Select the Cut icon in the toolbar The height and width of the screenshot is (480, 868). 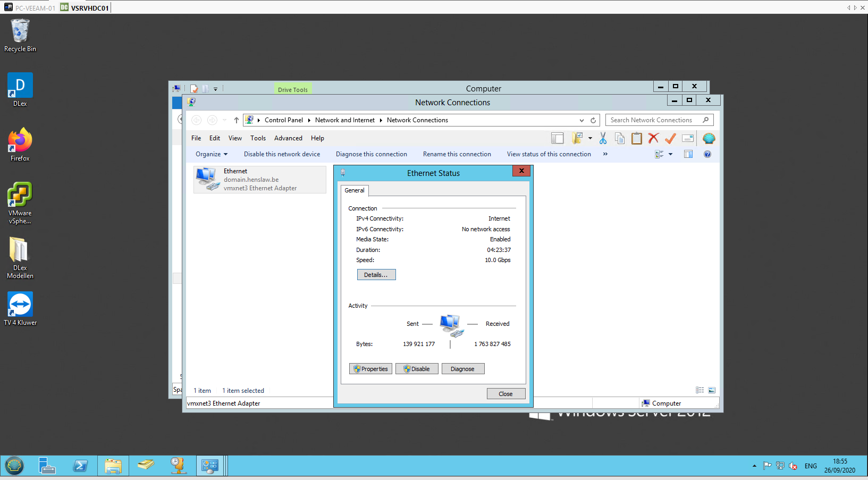(x=603, y=138)
